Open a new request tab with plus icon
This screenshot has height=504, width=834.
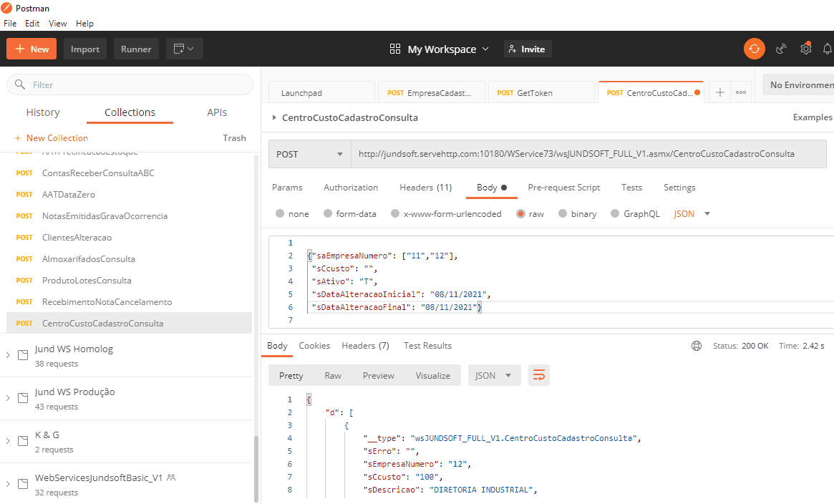(x=720, y=92)
